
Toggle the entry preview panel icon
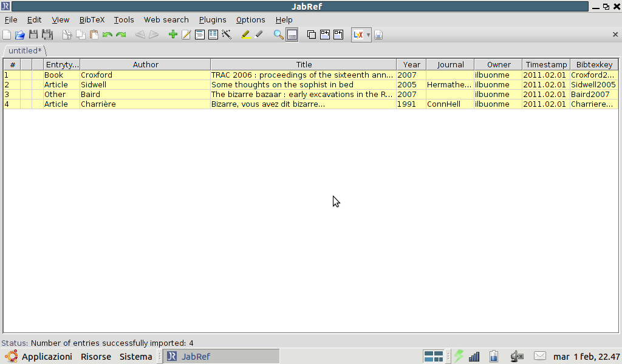click(292, 35)
